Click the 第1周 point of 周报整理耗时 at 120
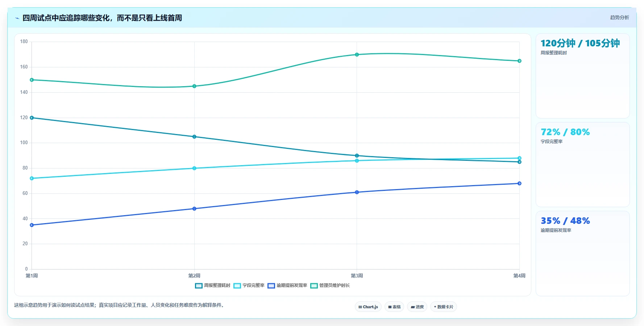644x326 pixels. click(x=32, y=118)
